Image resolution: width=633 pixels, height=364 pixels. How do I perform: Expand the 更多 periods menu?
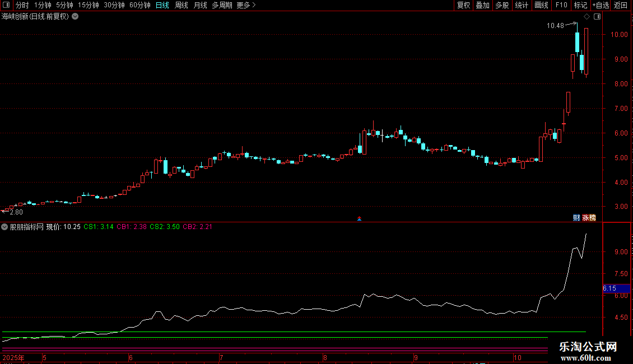coord(246,5)
